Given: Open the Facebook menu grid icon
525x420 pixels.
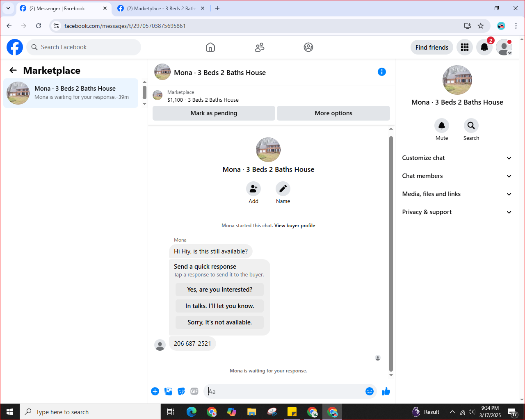Looking at the screenshot, I should (x=465, y=47).
